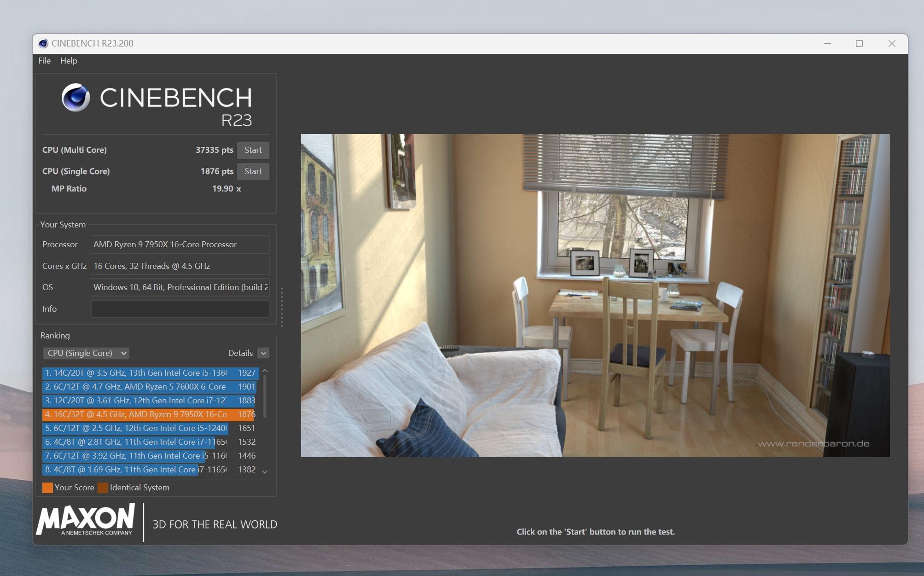Click the Processor field AMD Ryzen 9 7950X
The width and height of the screenshot is (924, 576).
tap(180, 244)
